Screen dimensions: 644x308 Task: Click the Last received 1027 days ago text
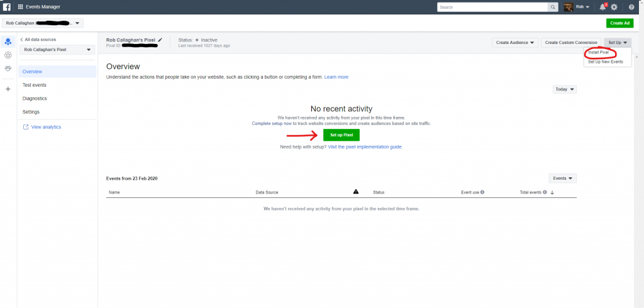(x=204, y=46)
